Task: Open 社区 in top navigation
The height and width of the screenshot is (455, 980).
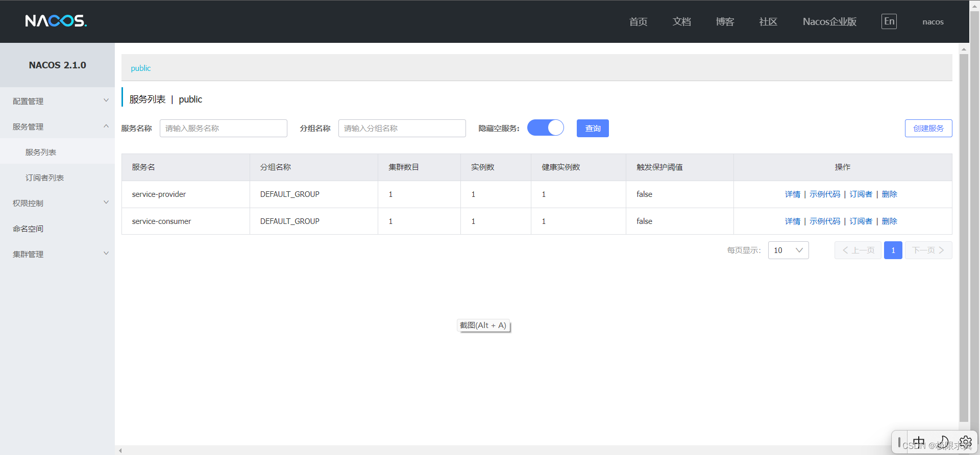Action: [x=768, y=21]
